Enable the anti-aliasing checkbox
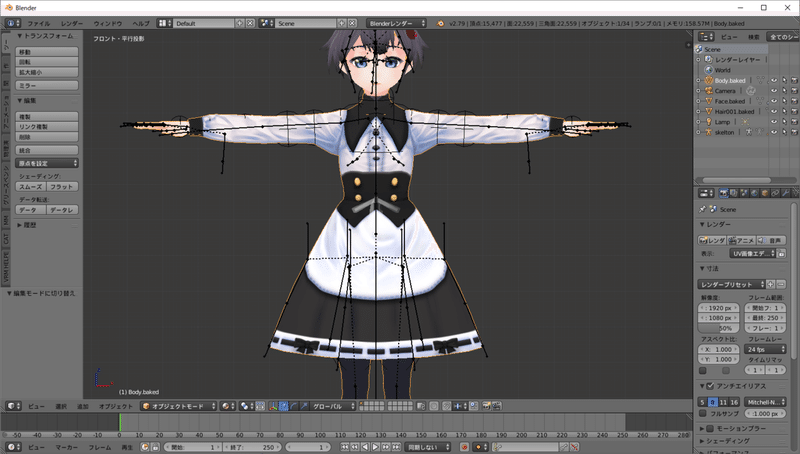The image size is (800, 454). (710, 386)
